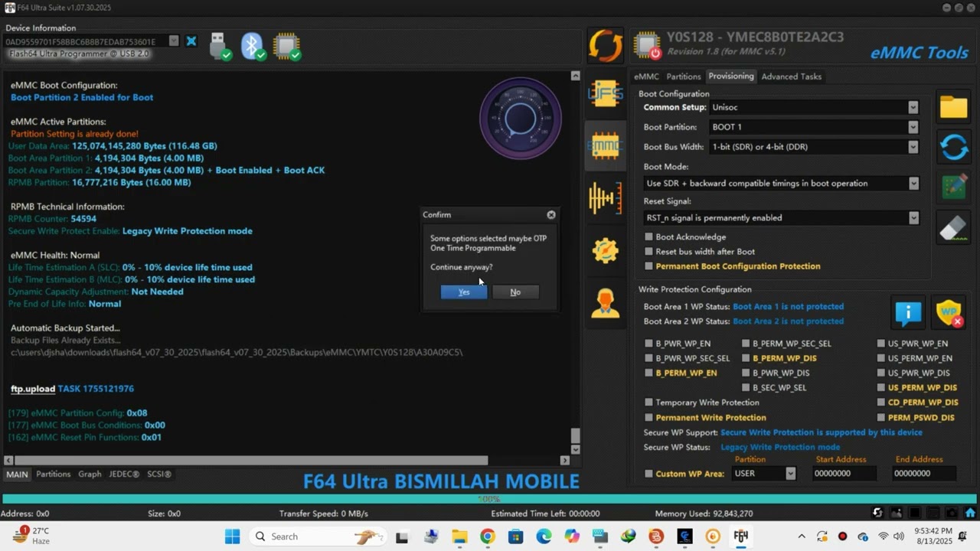
Task: Click the Start Address input field
Action: point(844,474)
